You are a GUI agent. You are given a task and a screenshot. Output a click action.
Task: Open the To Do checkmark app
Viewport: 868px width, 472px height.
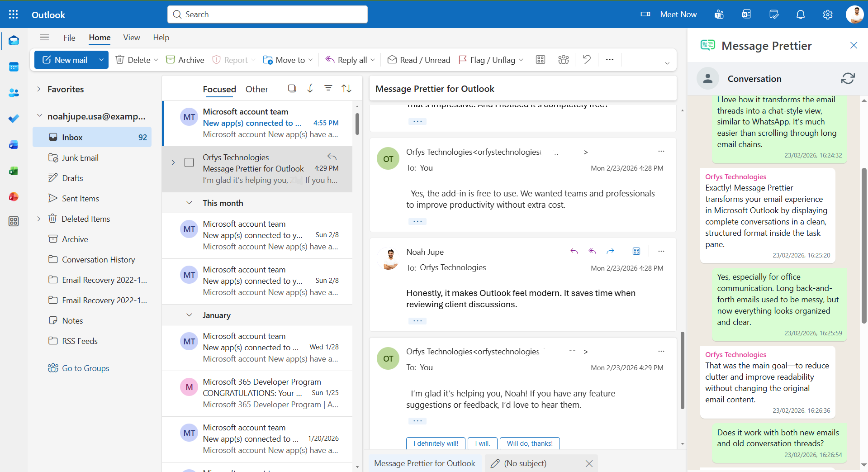point(14,119)
